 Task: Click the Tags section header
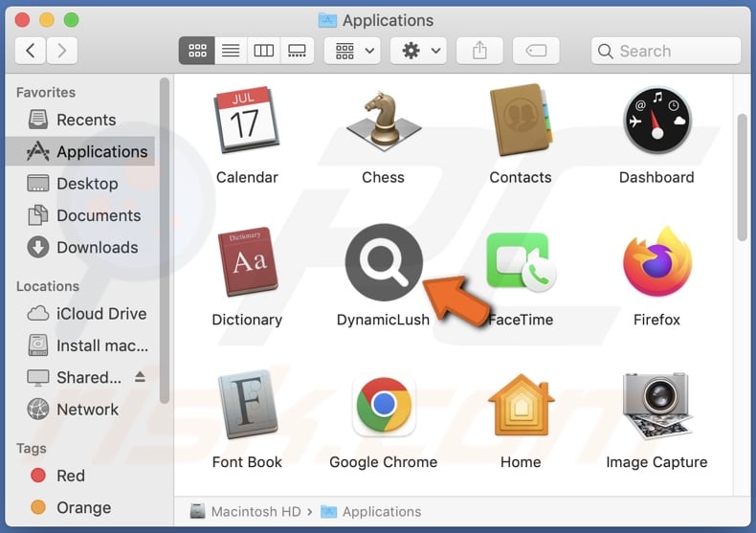tap(32, 448)
